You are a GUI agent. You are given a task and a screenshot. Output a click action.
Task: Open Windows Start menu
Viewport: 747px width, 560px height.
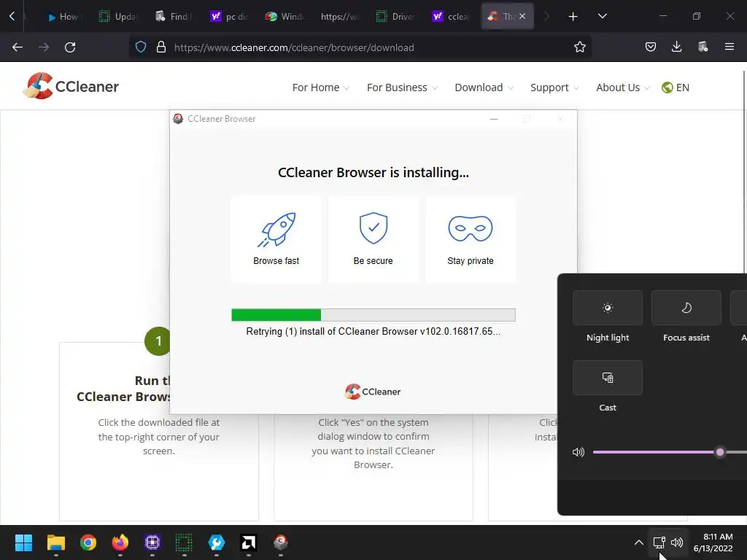coord(23,542)
